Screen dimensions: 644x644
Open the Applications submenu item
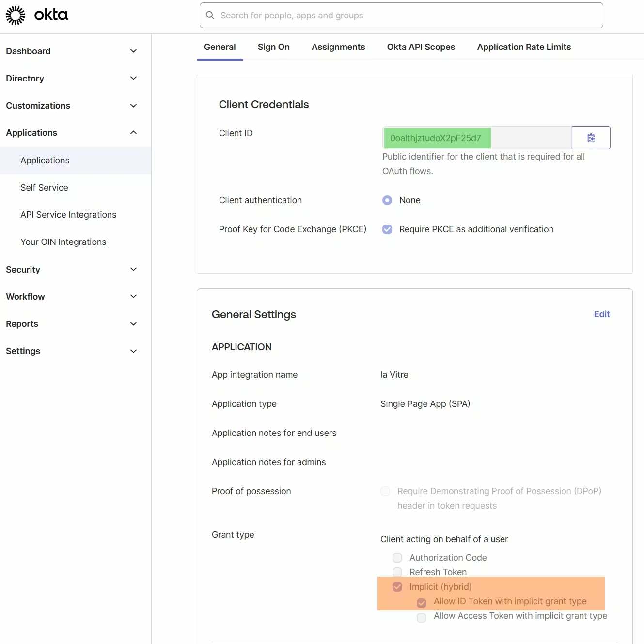click(76, 161)
